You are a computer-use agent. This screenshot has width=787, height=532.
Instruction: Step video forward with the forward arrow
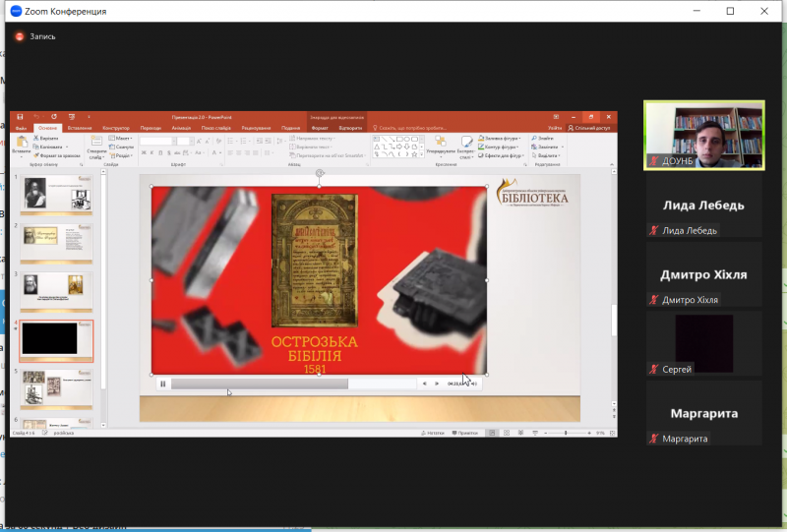[437, 384]
